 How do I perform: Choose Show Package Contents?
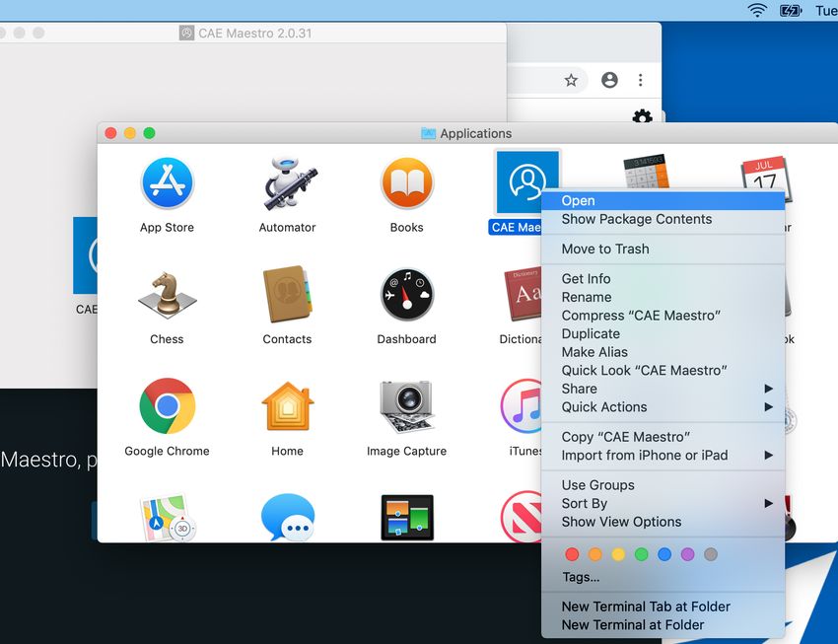[x=663, y=219]
